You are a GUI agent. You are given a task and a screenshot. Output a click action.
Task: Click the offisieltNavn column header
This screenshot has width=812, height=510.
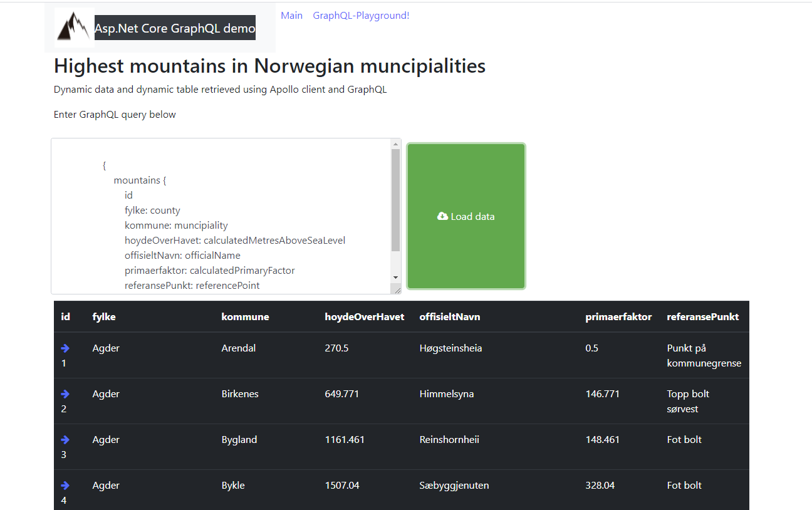[449, 317]
